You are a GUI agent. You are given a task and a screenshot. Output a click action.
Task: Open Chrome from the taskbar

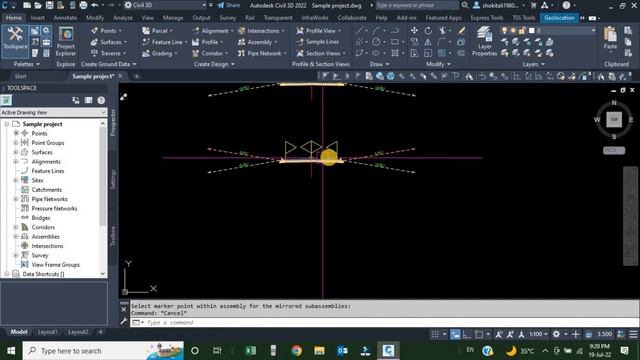[296, 351]
